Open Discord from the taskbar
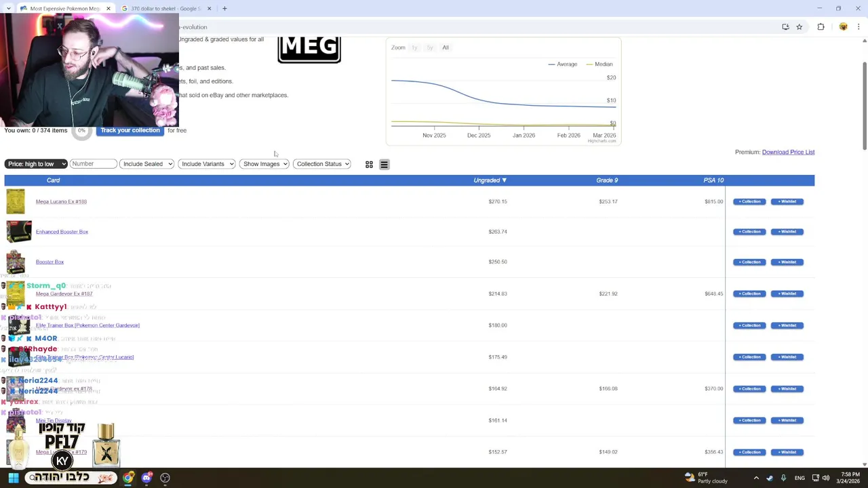The height and width of the screenshot is (488, 868). tap(146, 478)
